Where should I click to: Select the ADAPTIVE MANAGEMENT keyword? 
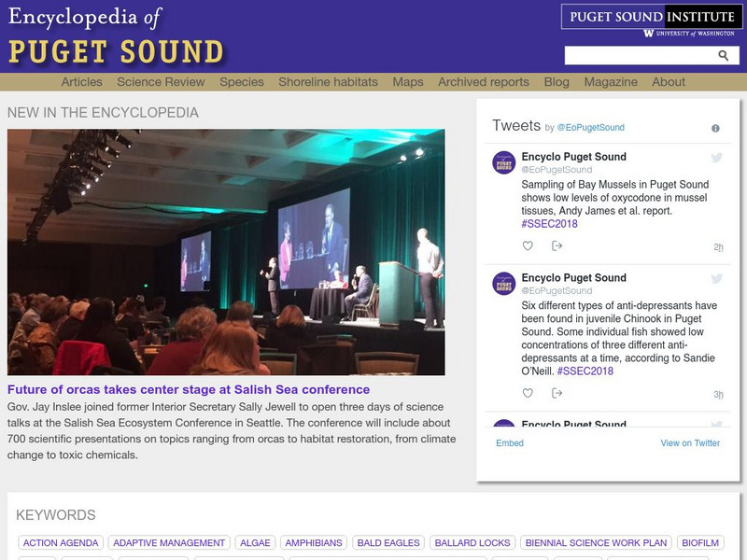pos(169,543)
